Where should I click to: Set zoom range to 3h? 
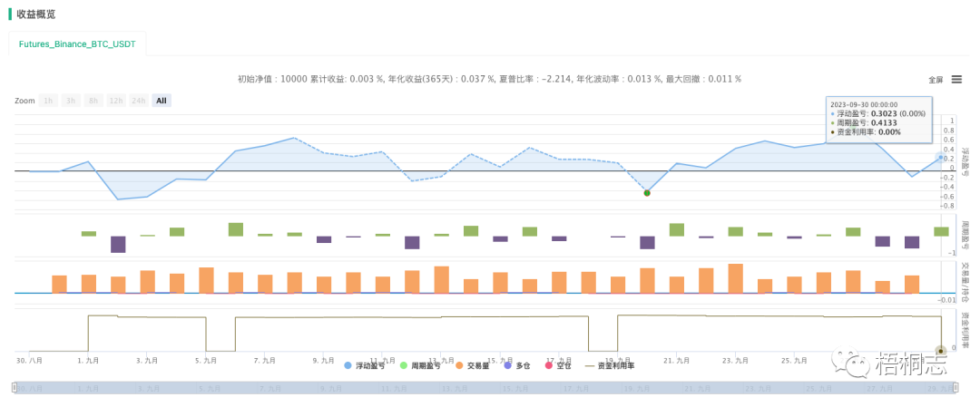(x=71, y=101)
